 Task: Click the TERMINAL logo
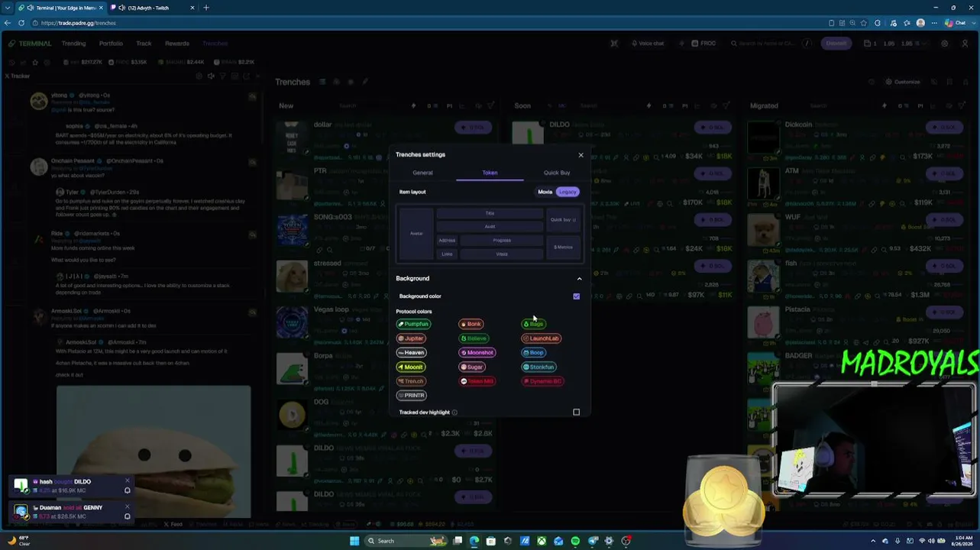(x=30, y=44)
